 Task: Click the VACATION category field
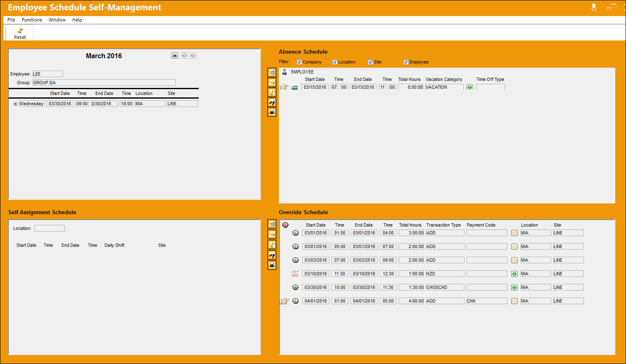[444, 87]
